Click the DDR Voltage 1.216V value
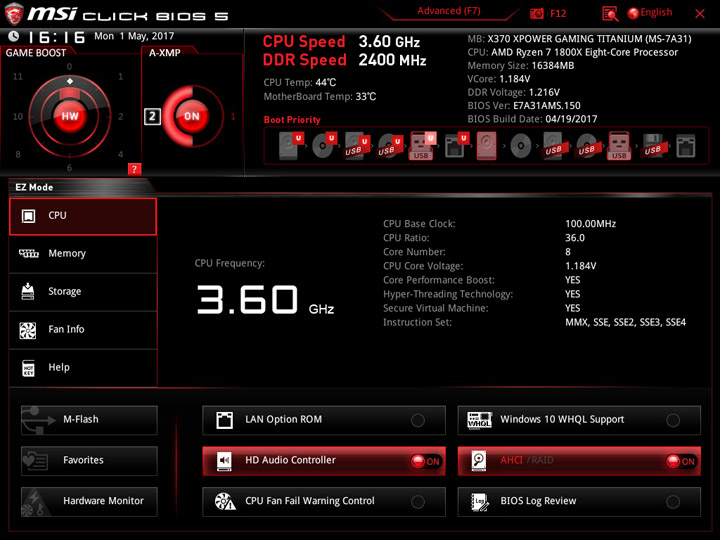720x540 pixels. point(544,93)
